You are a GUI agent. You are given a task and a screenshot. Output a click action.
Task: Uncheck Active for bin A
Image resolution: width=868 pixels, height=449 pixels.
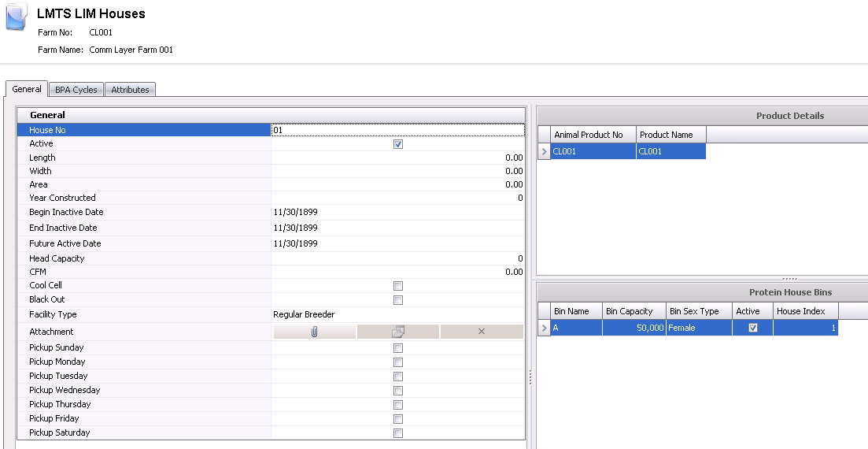click(753, 328)
